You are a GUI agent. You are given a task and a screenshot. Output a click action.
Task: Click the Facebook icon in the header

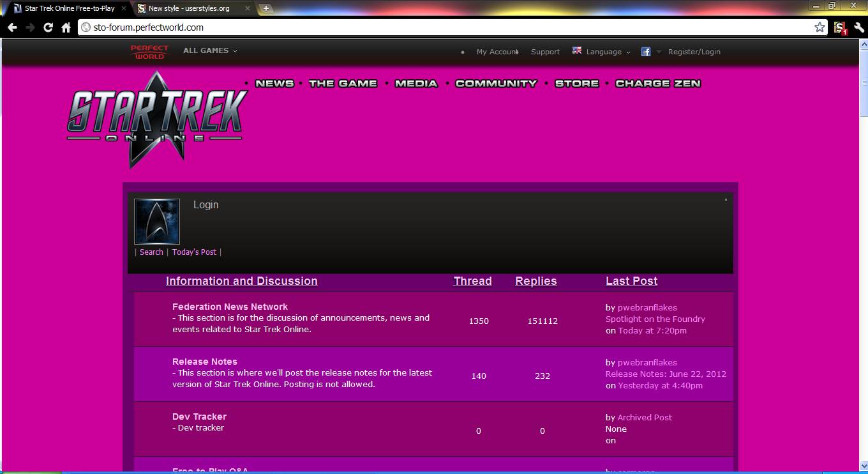pyautogui.click(x=645, y=52)
